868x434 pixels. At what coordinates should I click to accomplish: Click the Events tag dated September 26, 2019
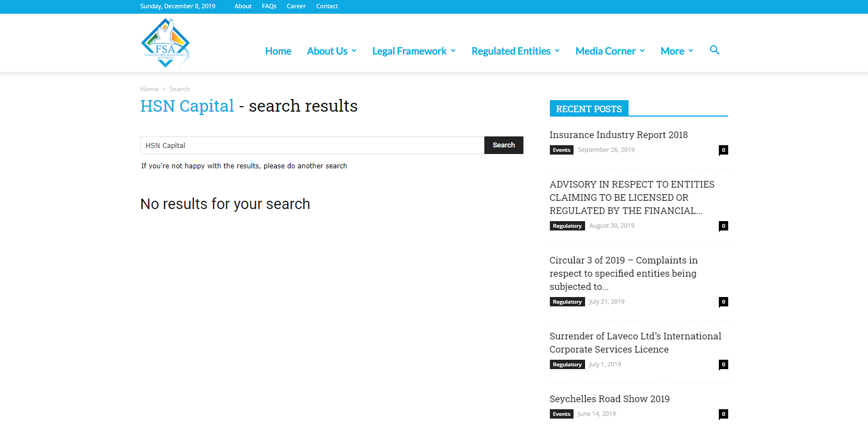pyautogui.click(x=561, y=150)
